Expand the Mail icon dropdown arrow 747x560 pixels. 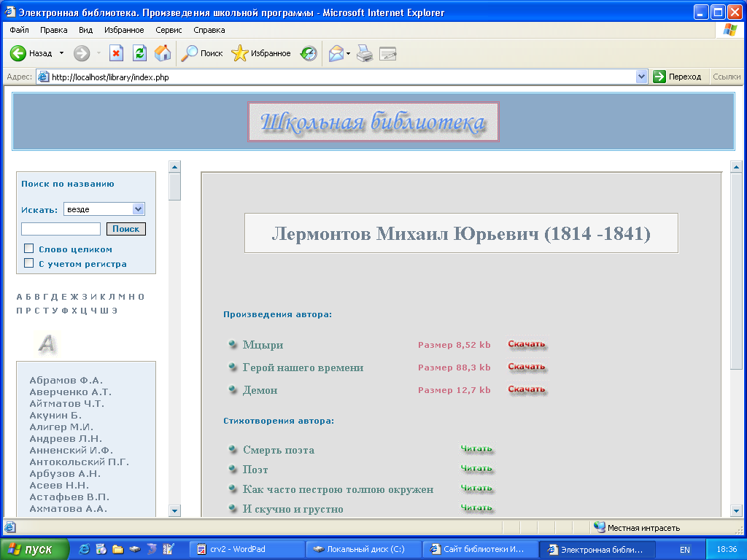point(349,53)
